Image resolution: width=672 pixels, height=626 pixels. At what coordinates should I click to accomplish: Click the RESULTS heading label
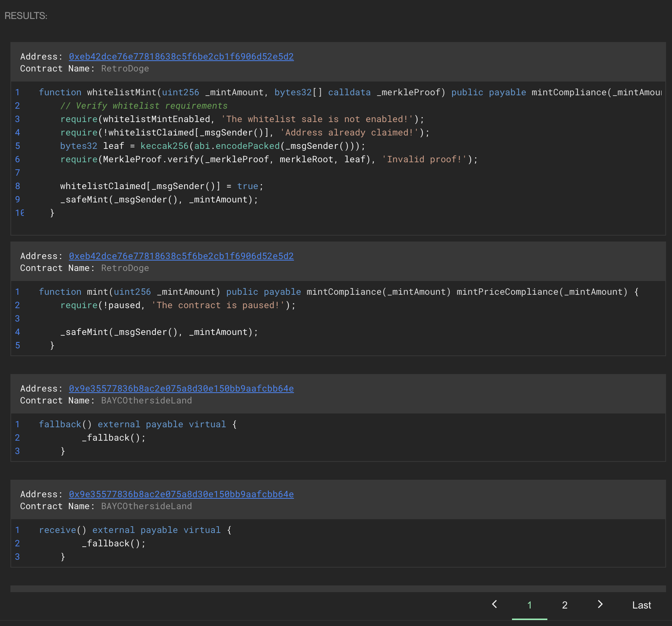click(x=26, y=16)
